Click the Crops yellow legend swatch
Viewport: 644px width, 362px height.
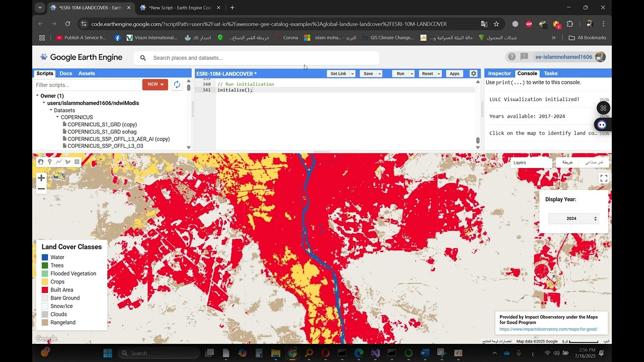click(x=45, y=282)
